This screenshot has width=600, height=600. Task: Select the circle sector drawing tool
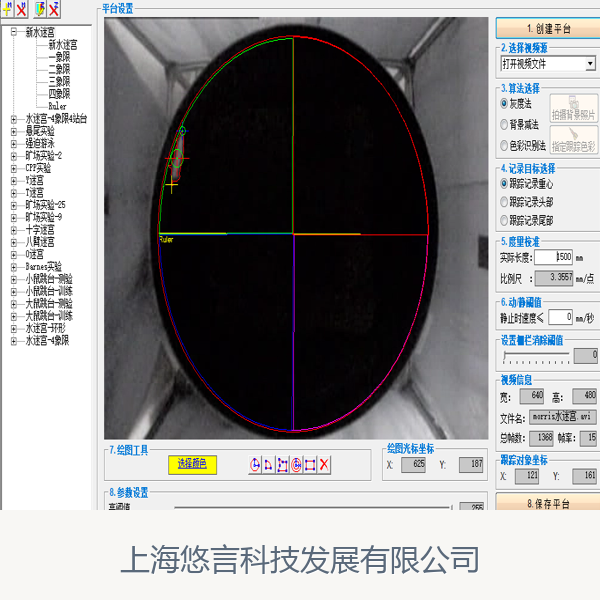(255, 465)
